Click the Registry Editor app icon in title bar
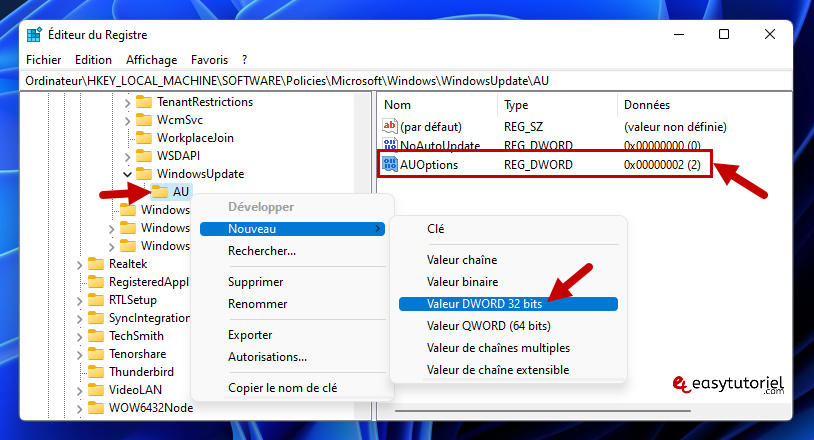 [34, 35]
